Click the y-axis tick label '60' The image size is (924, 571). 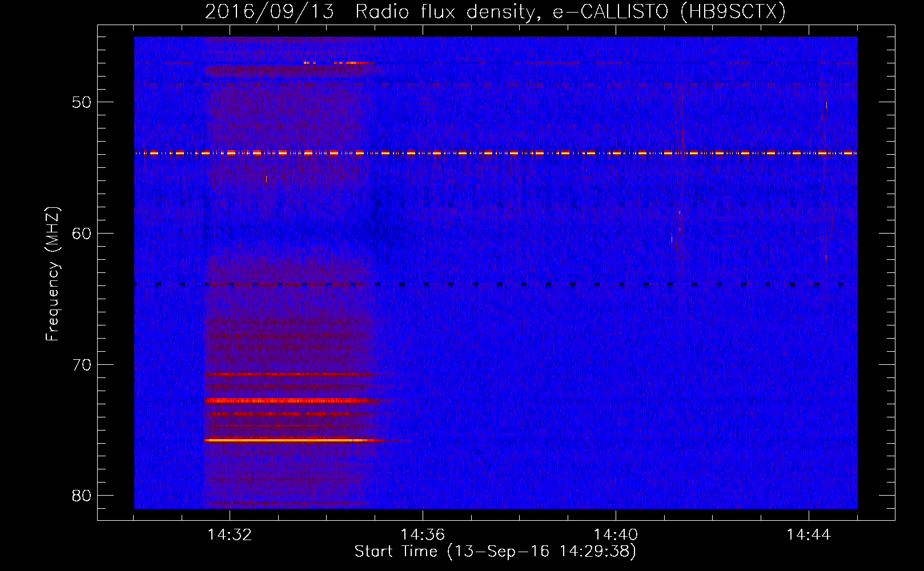pos(82,234)
